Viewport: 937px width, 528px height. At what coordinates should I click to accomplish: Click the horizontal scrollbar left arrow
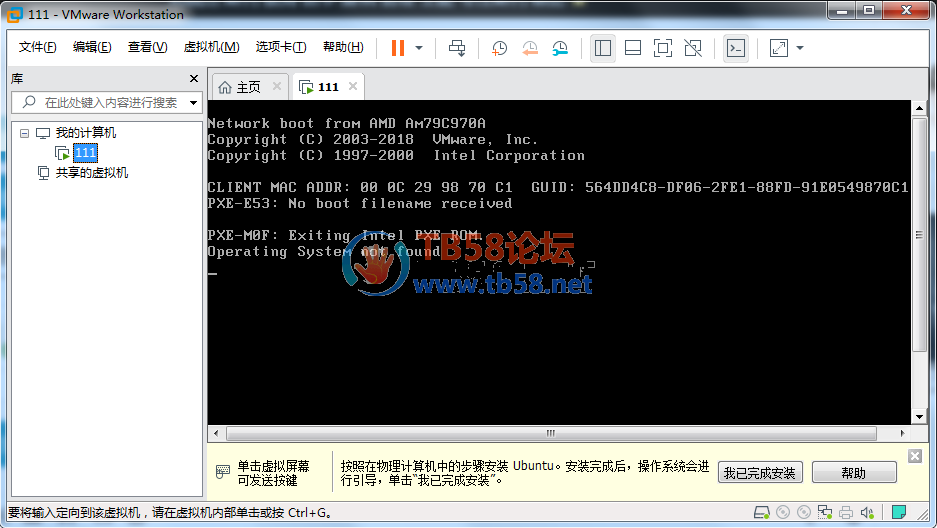(216, 433)
